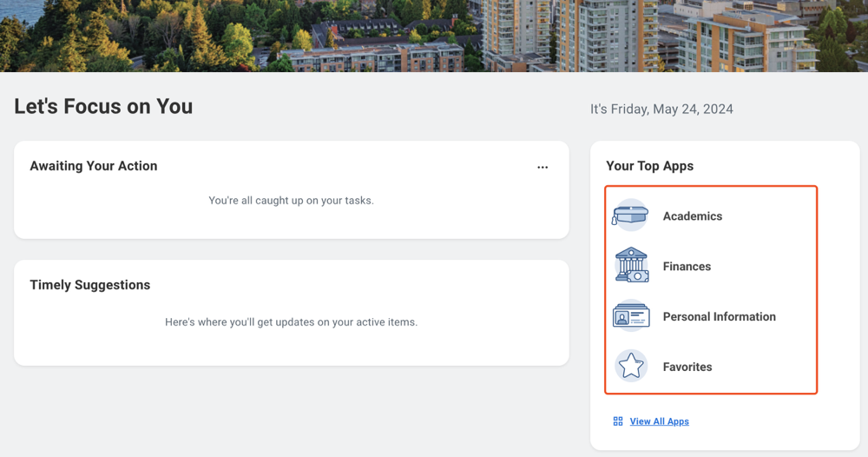Screen dimensions: 868x457
Task: Click the city skyline banner image
Action: pos(434,35)
